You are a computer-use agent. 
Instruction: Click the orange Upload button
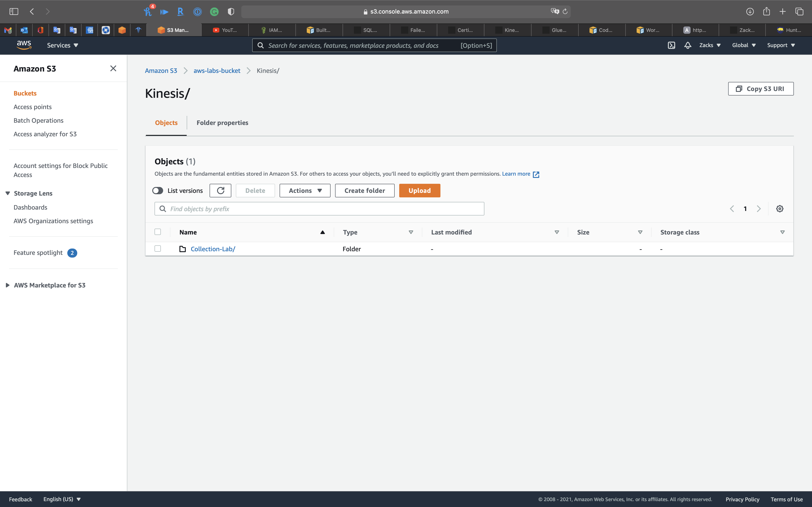click(x=419, y=190)
